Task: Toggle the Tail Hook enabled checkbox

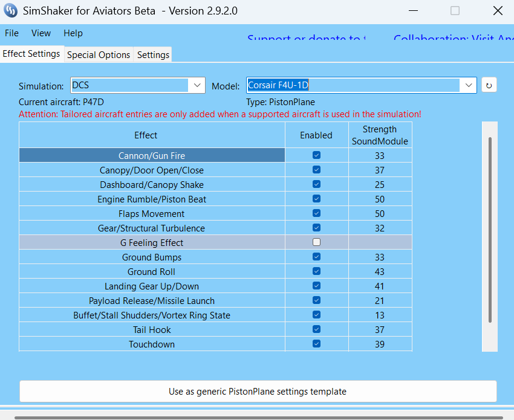Action: [x=316, y=329]
